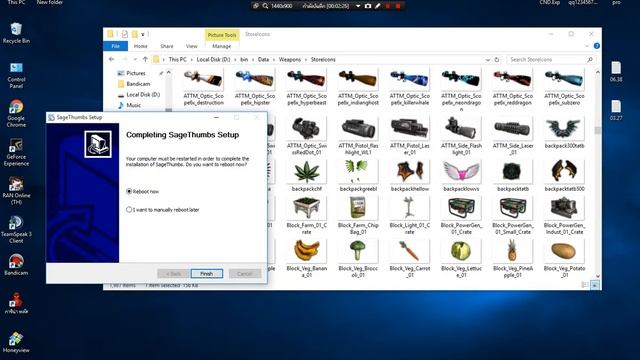Open the Honeyview desktop icon
This screenshot has height=360, width=640.
[x=16, y=342]
